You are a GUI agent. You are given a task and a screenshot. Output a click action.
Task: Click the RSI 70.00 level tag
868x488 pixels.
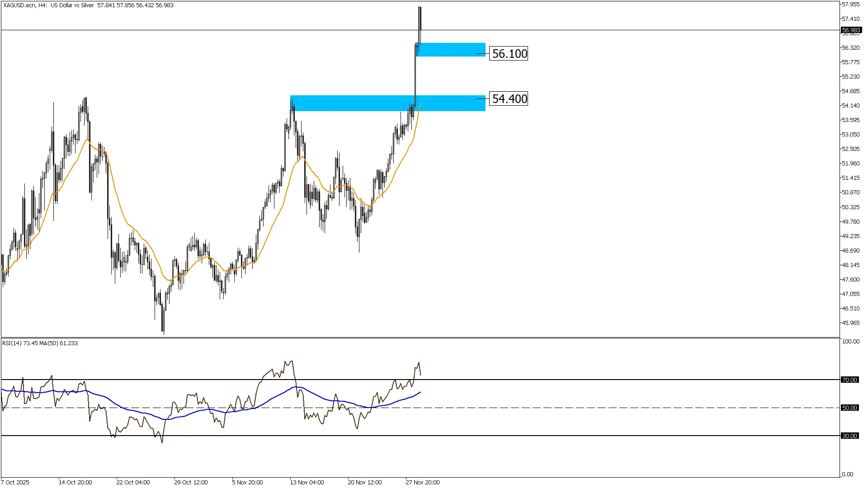click(x=849, y=380)
